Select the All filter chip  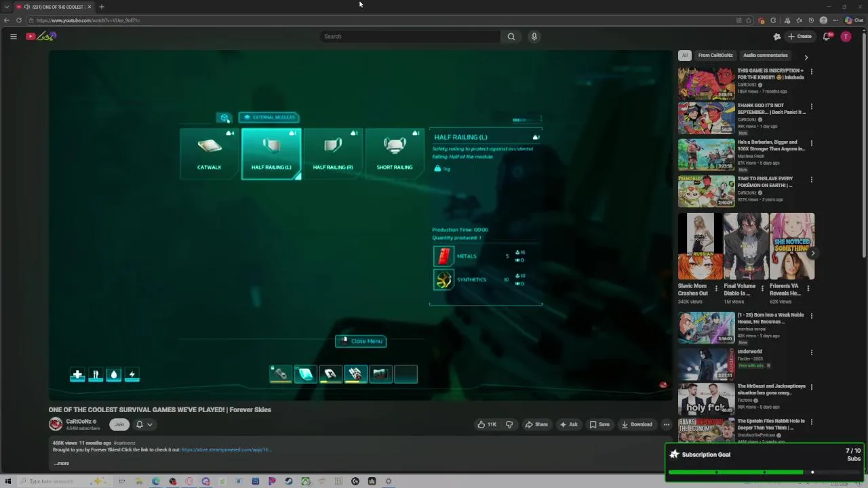685,56
